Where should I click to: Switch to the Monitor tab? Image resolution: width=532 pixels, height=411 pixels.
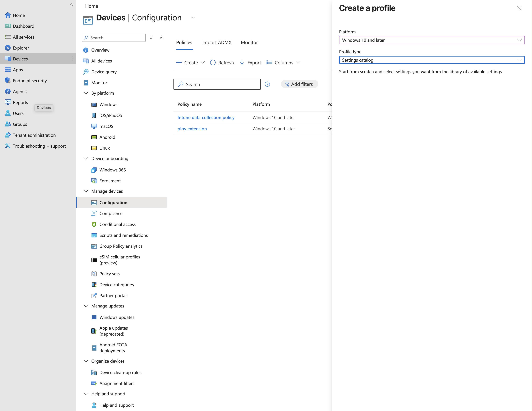coord(249,42)
